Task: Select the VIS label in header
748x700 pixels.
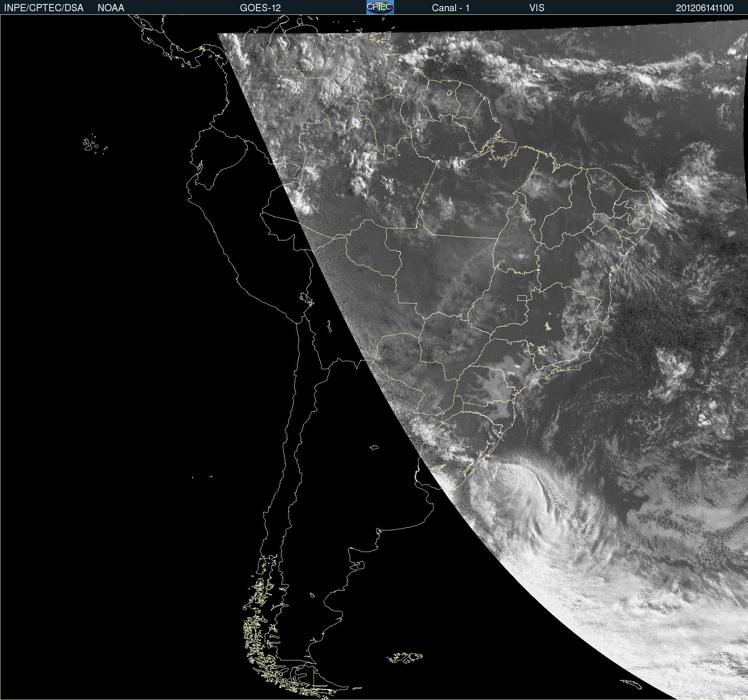Action: (537, 8)
